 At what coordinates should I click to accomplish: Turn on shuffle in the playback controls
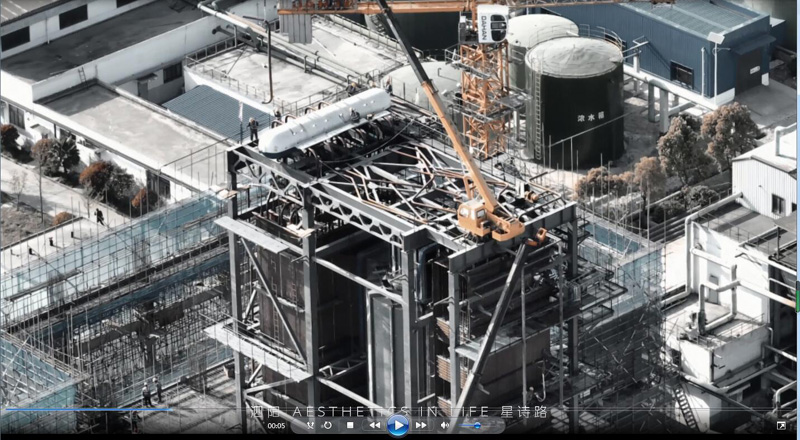pyautogui.click(x=311, y=425)
